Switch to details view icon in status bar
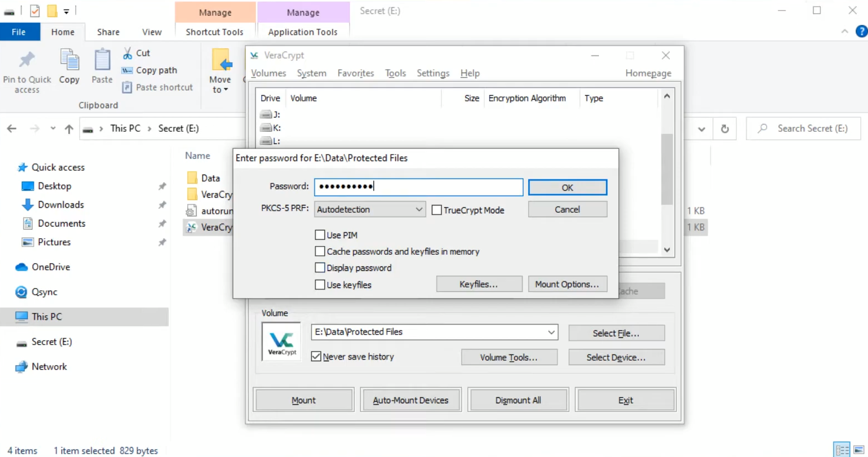This screenshot has width=868, height=457. click(x=842, y=450)
